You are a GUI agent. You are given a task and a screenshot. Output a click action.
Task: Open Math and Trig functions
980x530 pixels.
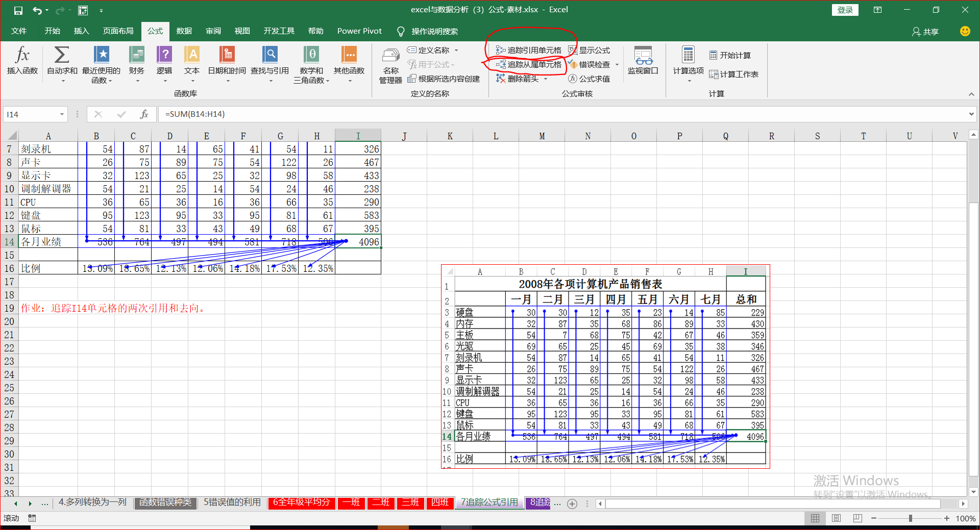311,64
